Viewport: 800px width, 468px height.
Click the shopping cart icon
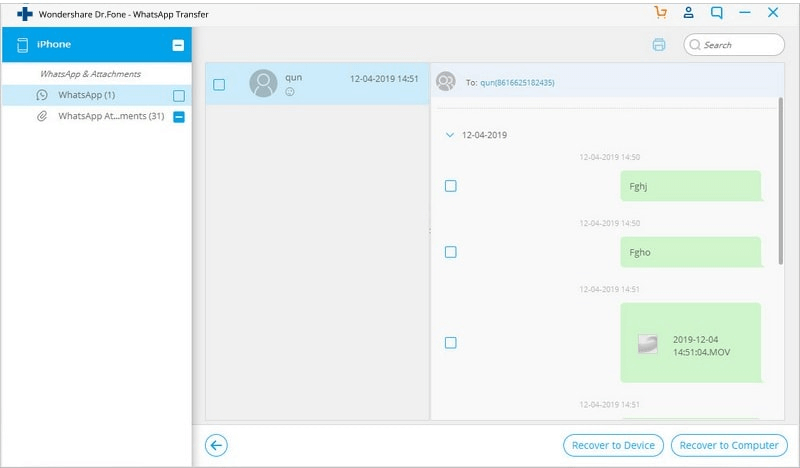tap(660, 13)
